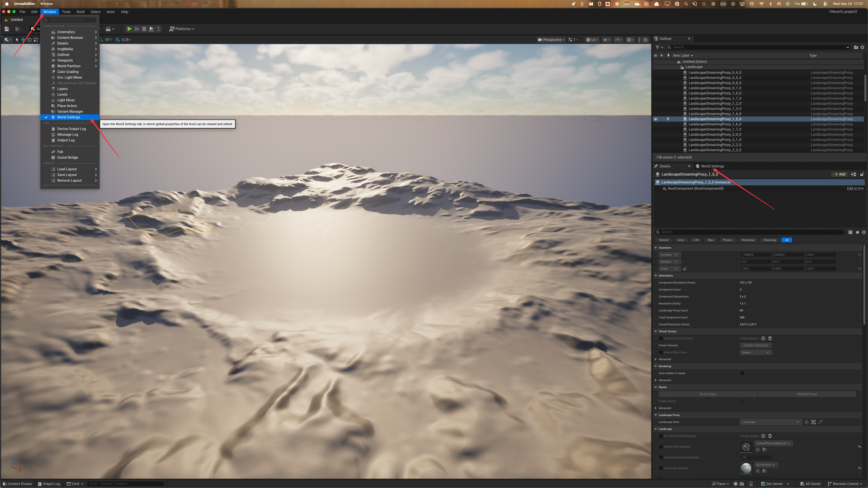Delete Draw in Virtual Textures array elements

coord(770,339)
